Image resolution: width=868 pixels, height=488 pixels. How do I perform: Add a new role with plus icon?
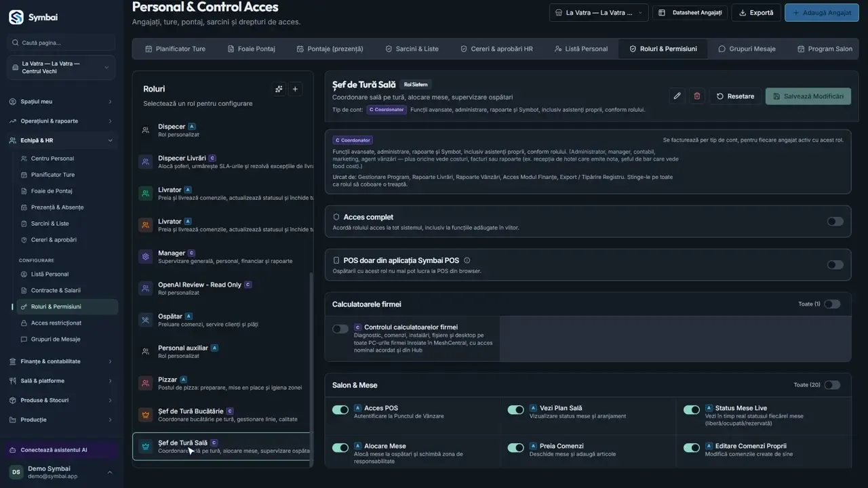295,89
